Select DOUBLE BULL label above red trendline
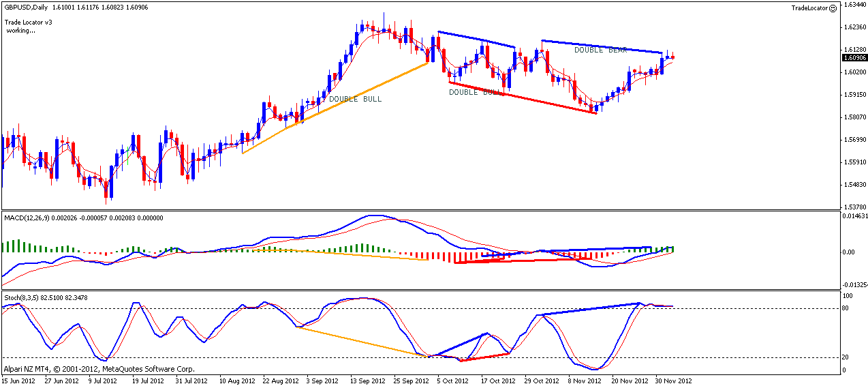The height and width of the screenshot is (386, 868). point(476,91)
